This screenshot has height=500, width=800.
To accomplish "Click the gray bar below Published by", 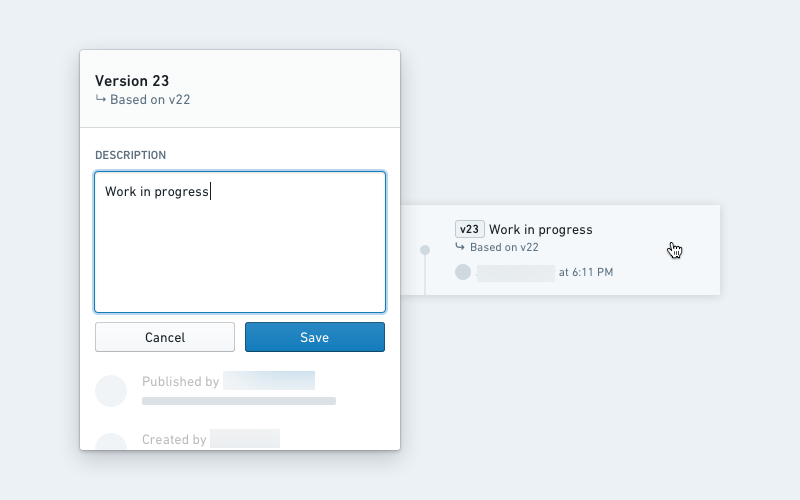I will click(x=239, y=401).
